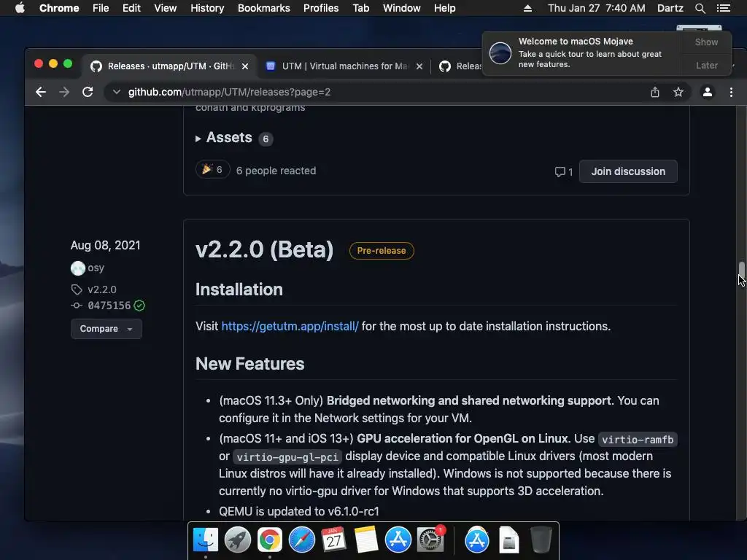This screenshot has width=747, height=560.
Task: Open the Chrome profile avatar menu
Action: click(708, 92)
